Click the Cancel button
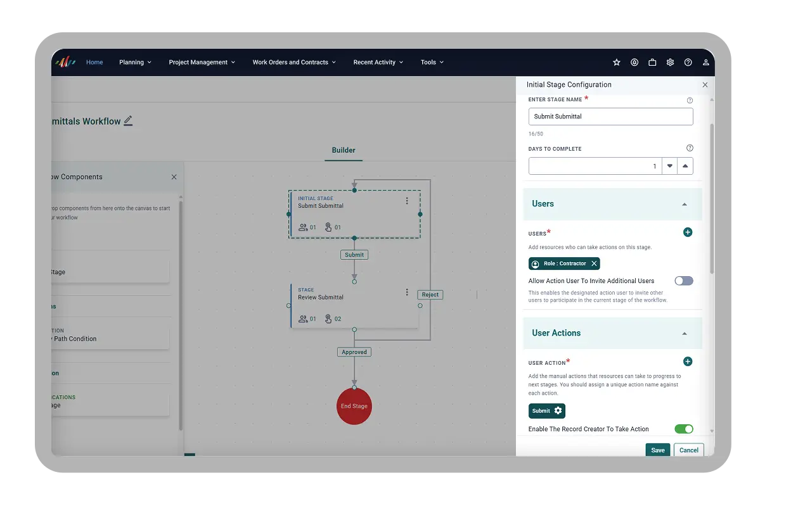The width and height of the screenshot is (791, 532). coord(689,450)
